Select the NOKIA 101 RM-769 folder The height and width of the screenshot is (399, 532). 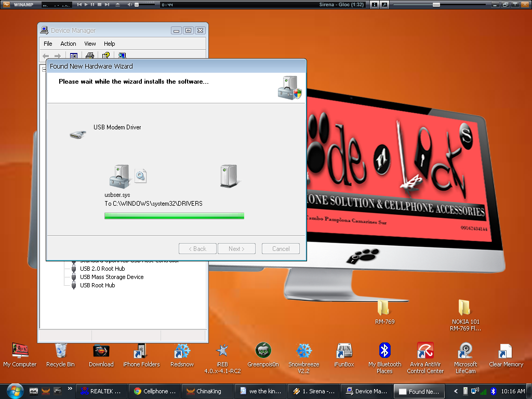pyautogui.click(x=465, y=315)
